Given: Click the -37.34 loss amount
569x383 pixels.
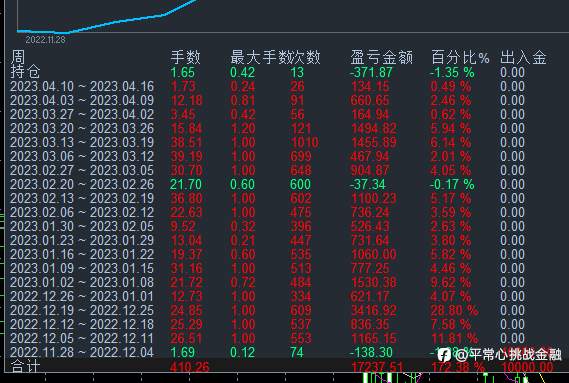Looking at the screenshot, I should [x=367, y=184].
